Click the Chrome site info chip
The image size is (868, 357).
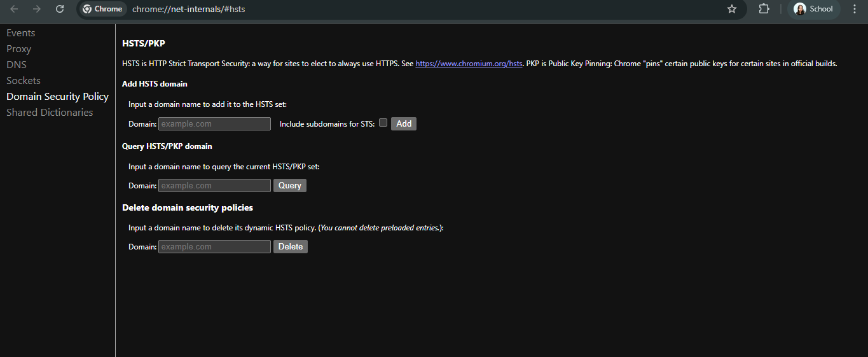coord(103,9)
